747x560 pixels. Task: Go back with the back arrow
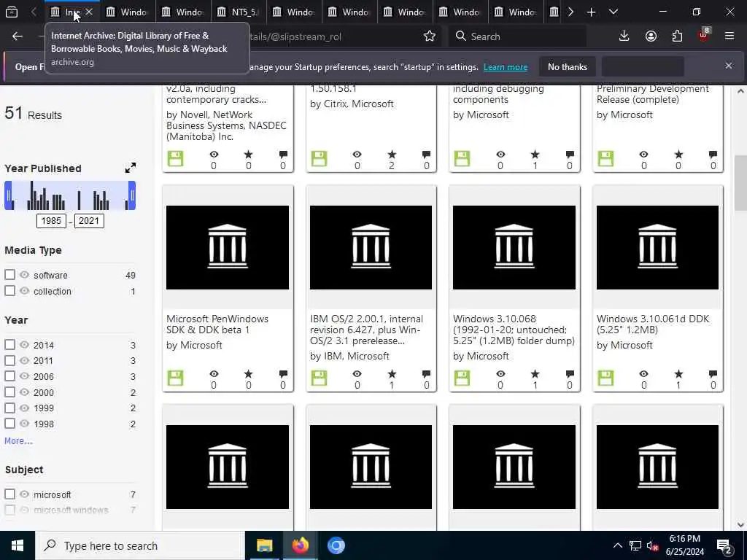coord(18,36)
